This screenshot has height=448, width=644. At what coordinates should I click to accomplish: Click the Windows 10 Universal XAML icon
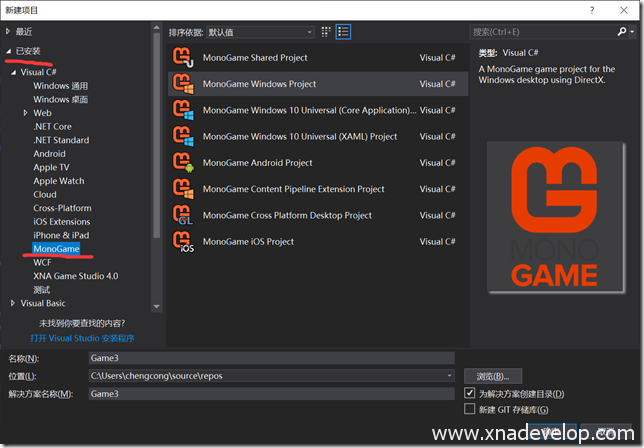pyautogui.click(x=183, y=136)
